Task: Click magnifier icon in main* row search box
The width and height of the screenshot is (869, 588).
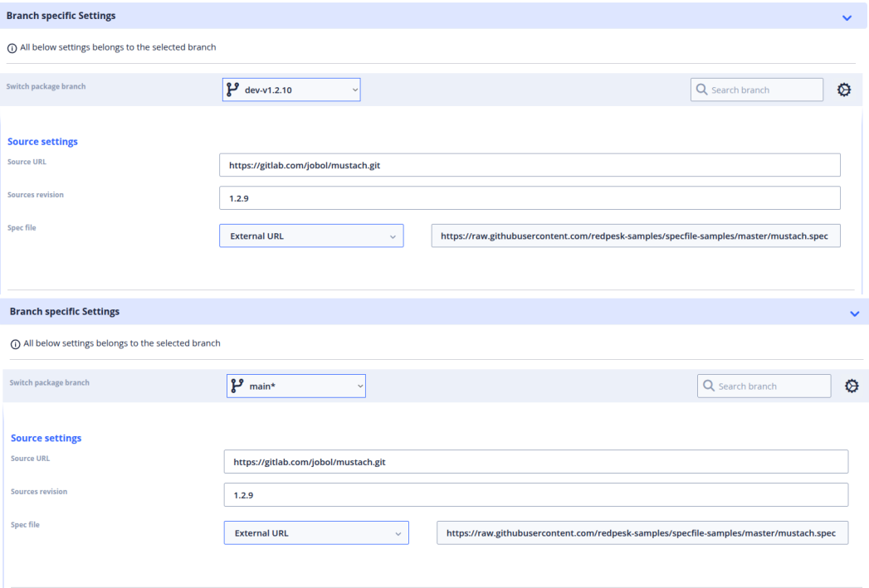Action: [x=709, y=386]
